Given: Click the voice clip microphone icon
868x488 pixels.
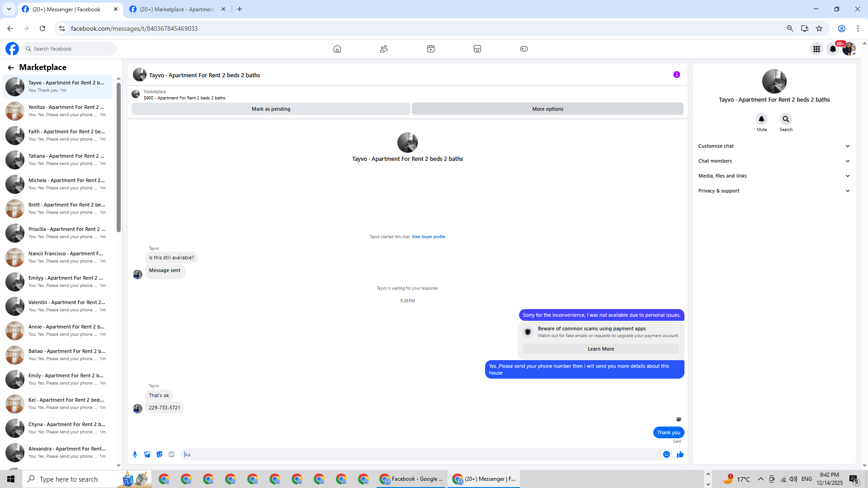Looking at the screenshot, I should (x=135, y=455).
